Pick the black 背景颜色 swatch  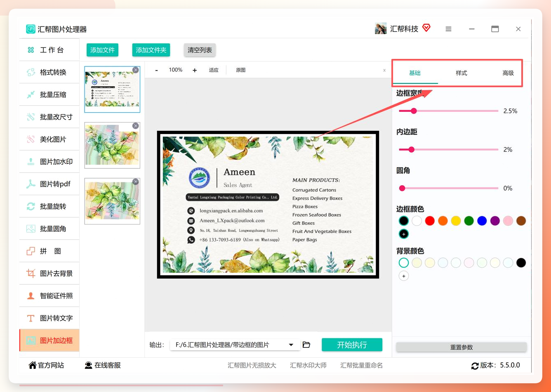(521, 262)
